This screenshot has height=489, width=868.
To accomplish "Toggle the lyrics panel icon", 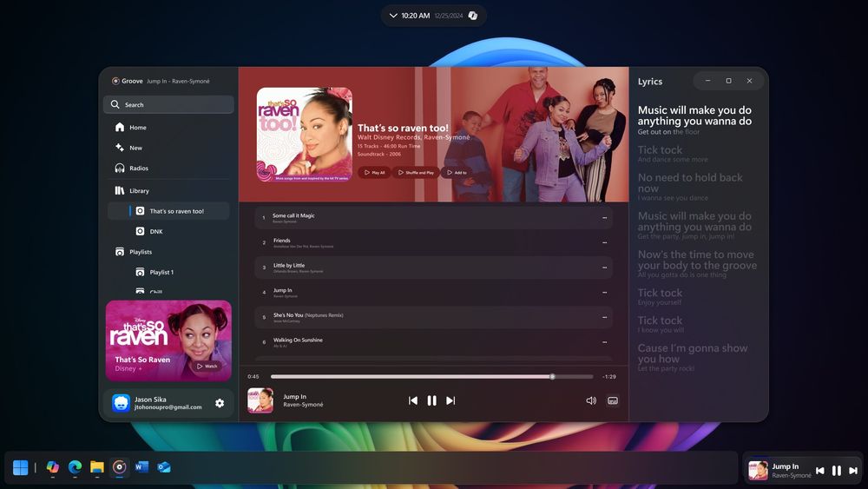I will pos(612,400).
